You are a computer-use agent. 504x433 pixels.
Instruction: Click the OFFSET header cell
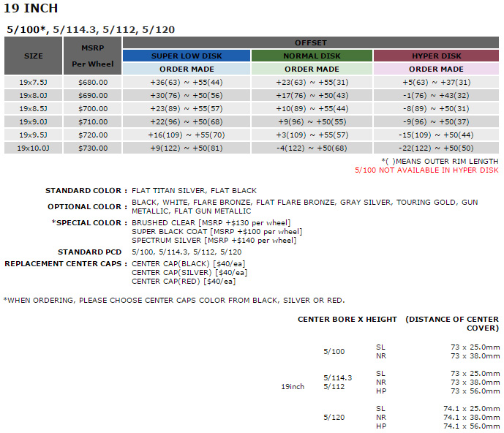[x=311, y=43]
